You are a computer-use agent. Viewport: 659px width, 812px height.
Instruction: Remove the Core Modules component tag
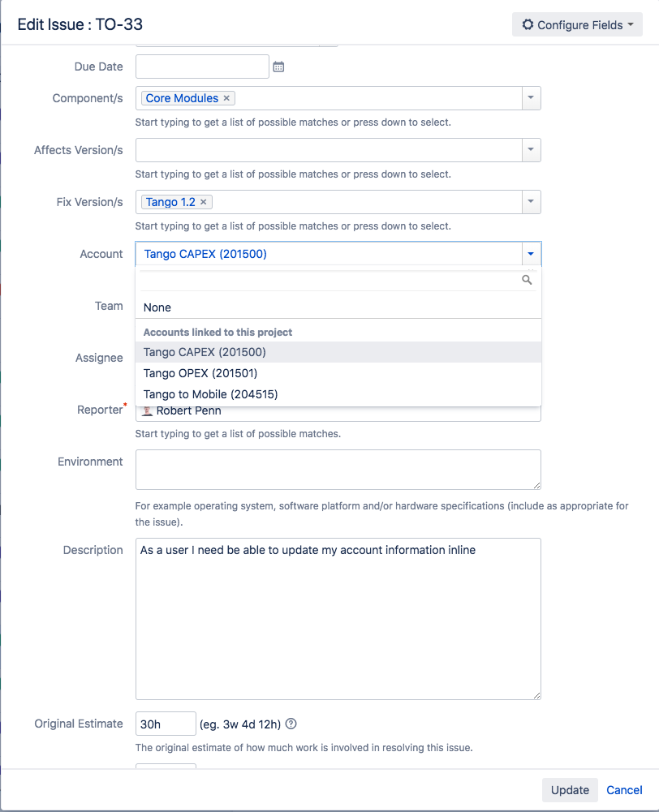point(226,98)
